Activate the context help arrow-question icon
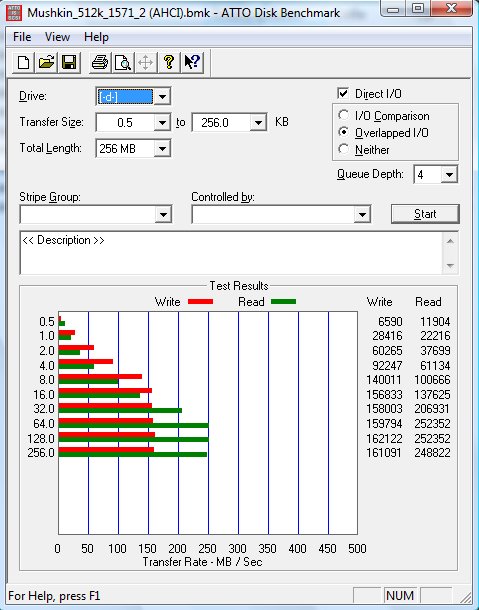 [192, 62]
